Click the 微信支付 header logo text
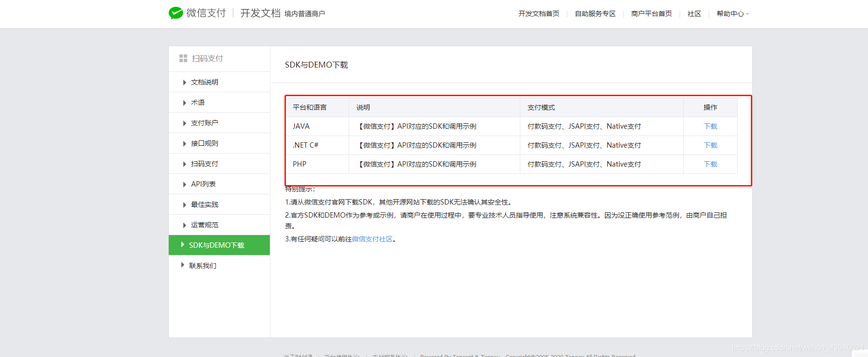 pos(206,13)
